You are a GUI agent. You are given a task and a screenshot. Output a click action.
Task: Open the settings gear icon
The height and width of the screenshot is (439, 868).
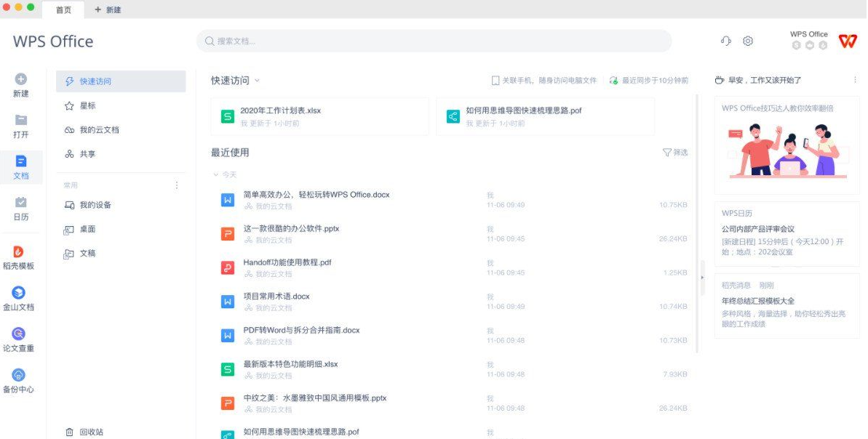pos(748,41)
